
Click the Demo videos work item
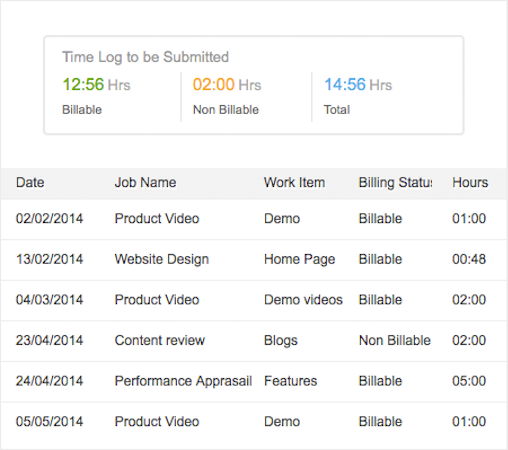pyautogui.click(x=303, y=300)
